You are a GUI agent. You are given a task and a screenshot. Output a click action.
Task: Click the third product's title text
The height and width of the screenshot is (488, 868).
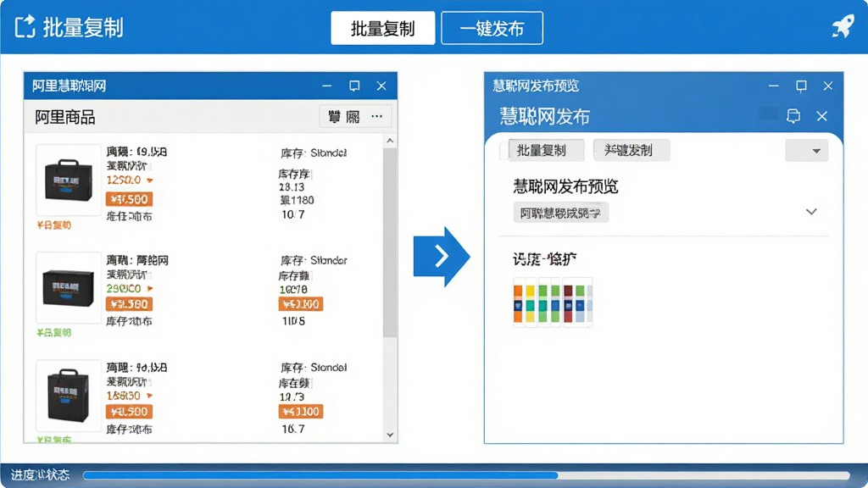pos(136,368)
